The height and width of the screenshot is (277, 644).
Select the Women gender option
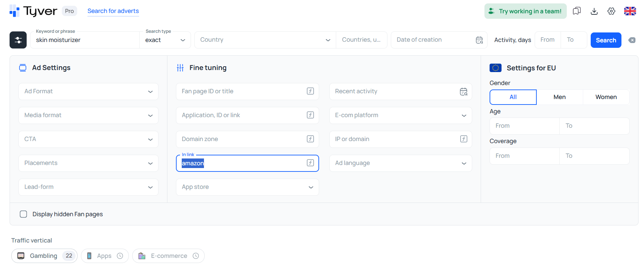(606, 97)
